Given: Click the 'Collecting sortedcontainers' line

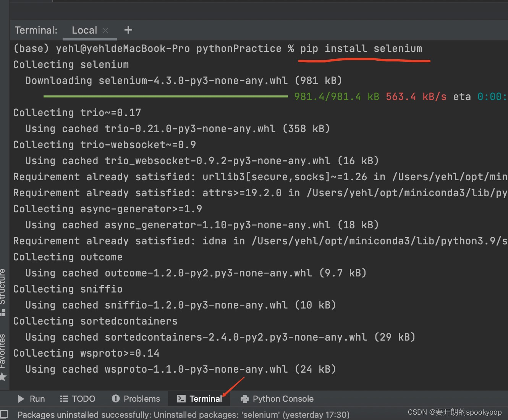Looking at the screenshot, I should [95, 321].
